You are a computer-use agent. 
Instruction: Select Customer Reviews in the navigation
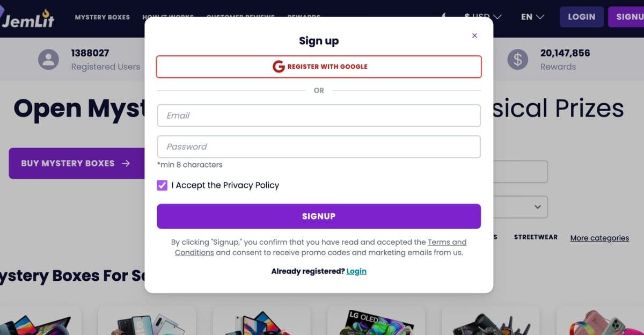click(240, 17)
